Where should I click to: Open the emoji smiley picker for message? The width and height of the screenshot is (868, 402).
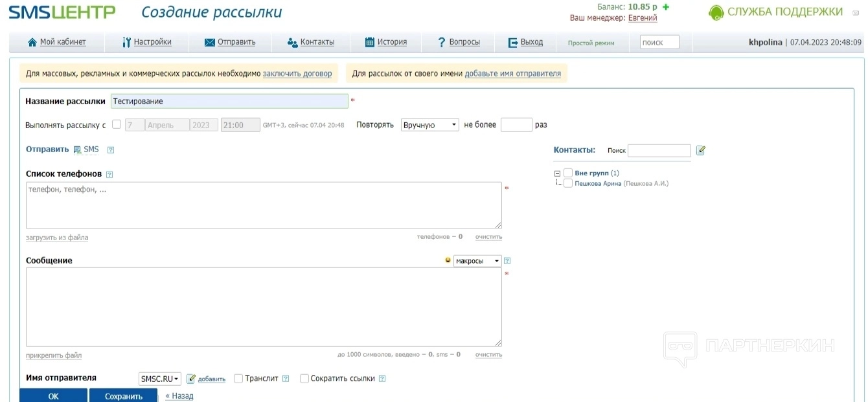448,260
